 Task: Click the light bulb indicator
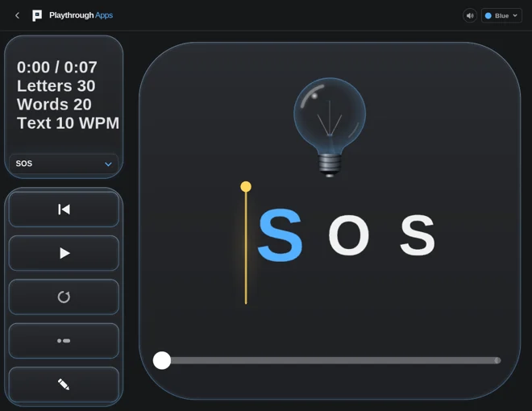tap(330, 127)
